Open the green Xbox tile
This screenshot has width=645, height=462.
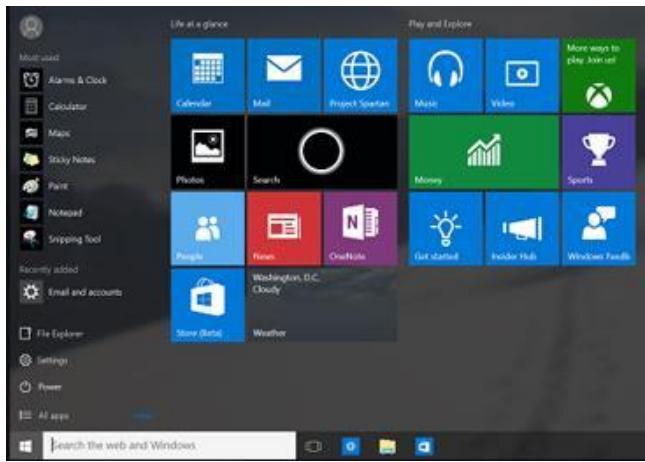click(599, 75)
